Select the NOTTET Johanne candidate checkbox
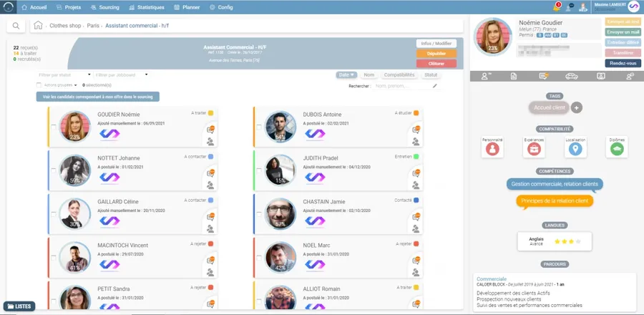Viewport: 644px width, 315px height. click(x=54, y=171)
